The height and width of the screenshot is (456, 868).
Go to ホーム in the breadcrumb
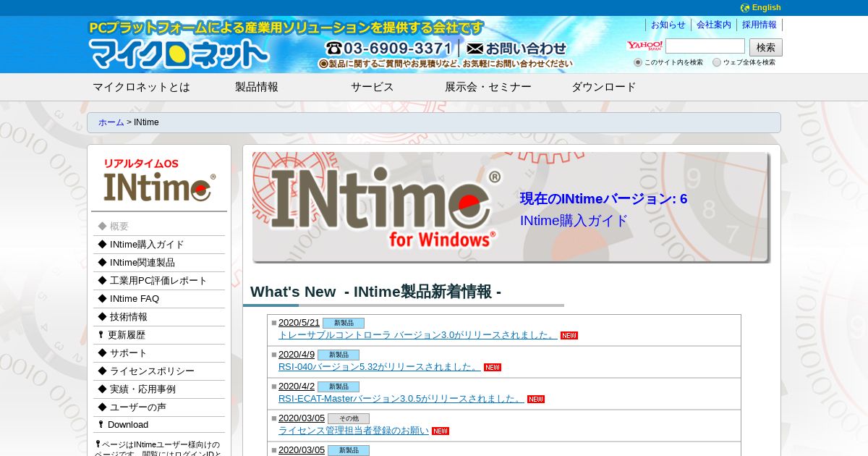[111, 122]
